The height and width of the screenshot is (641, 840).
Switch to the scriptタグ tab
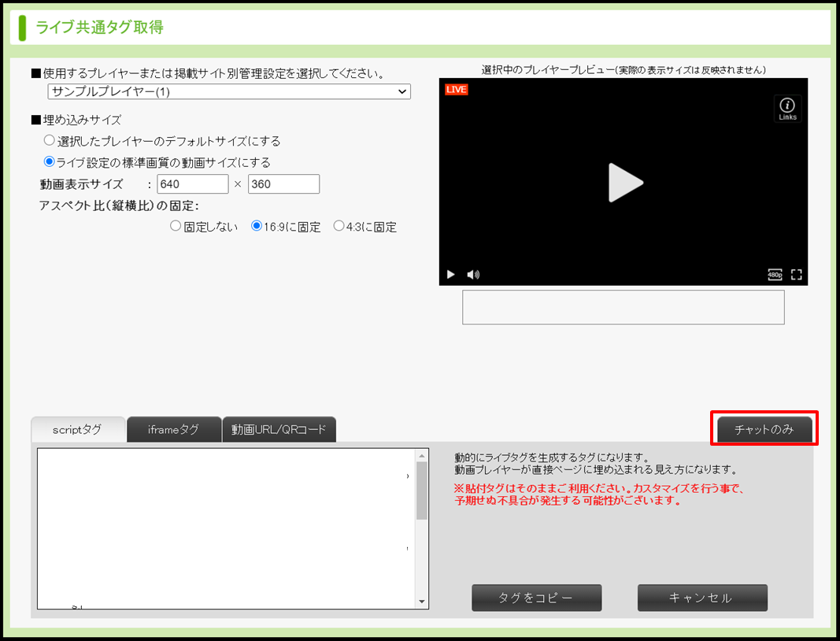(x=78, y=429)
